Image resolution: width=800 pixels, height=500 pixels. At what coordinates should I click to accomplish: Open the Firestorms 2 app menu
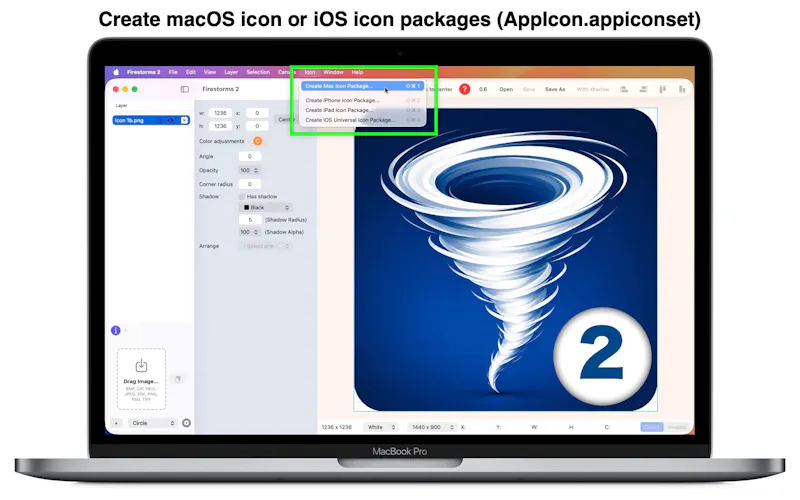point(143,72)
